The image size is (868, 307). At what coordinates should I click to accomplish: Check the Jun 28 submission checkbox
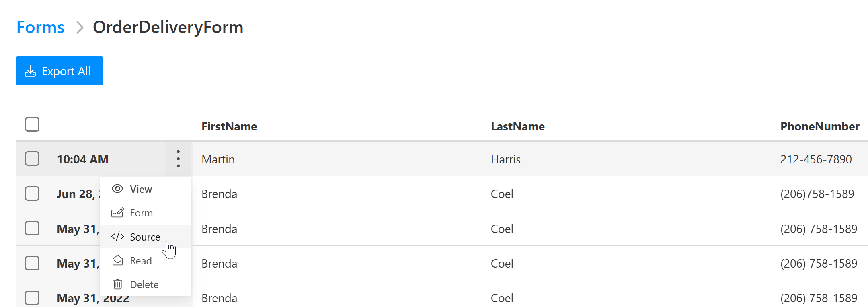pyautogui.click(x=32, y=194)
